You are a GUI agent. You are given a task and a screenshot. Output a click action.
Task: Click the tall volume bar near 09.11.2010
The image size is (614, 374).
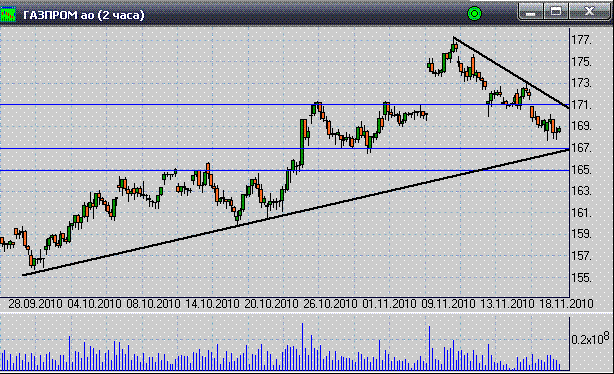[x=429, y=348]
